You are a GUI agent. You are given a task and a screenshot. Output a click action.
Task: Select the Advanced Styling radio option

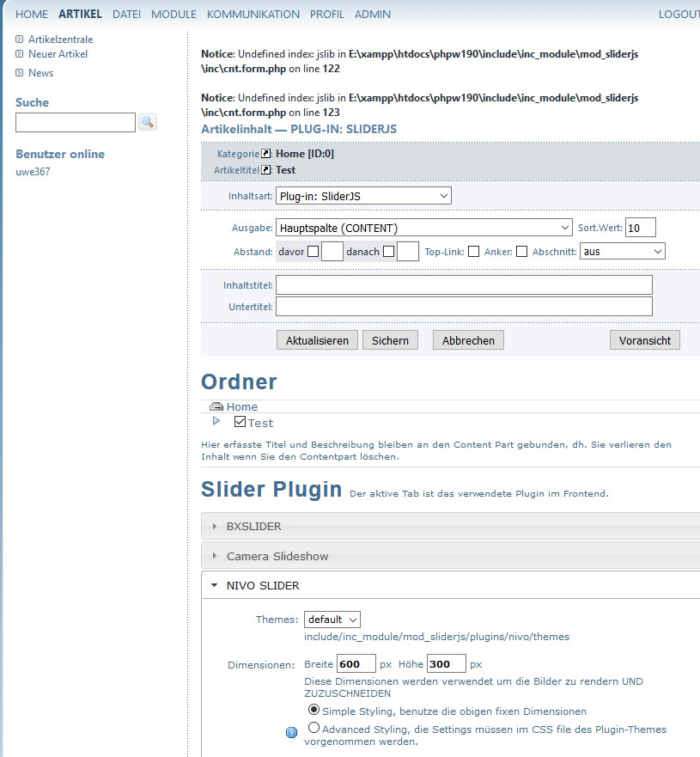313,728
